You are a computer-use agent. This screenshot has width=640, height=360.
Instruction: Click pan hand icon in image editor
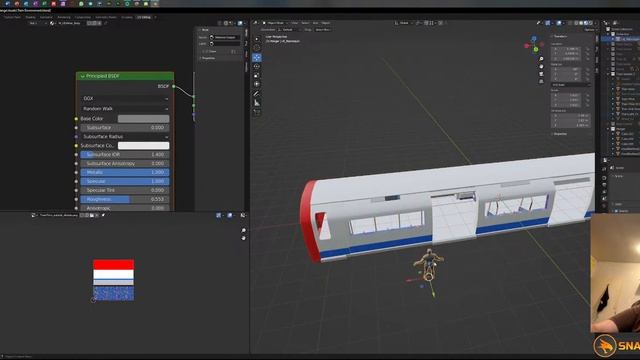click(x=244, y=238)
